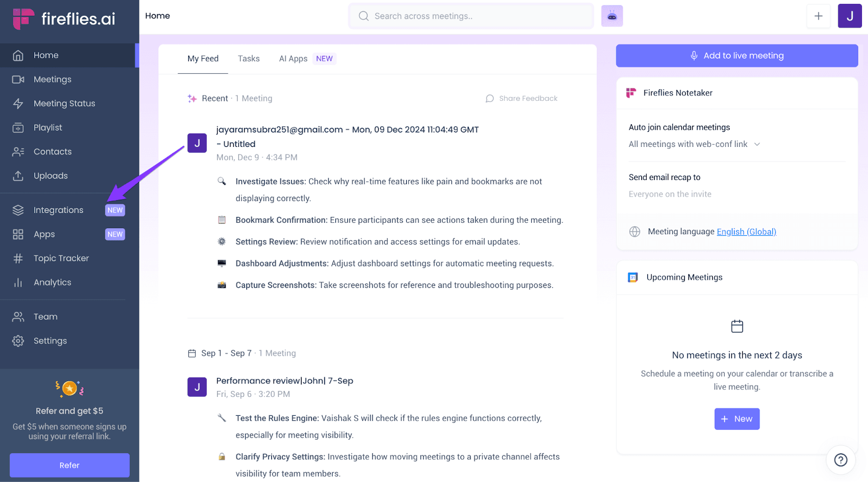
Task: Click the purple Refer button
Action: tap(69, 465)
